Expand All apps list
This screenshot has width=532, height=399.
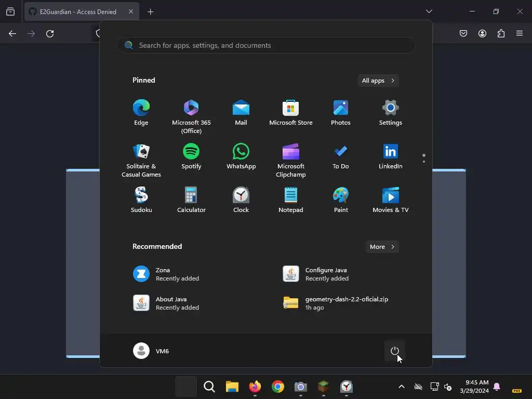(378, 81)
